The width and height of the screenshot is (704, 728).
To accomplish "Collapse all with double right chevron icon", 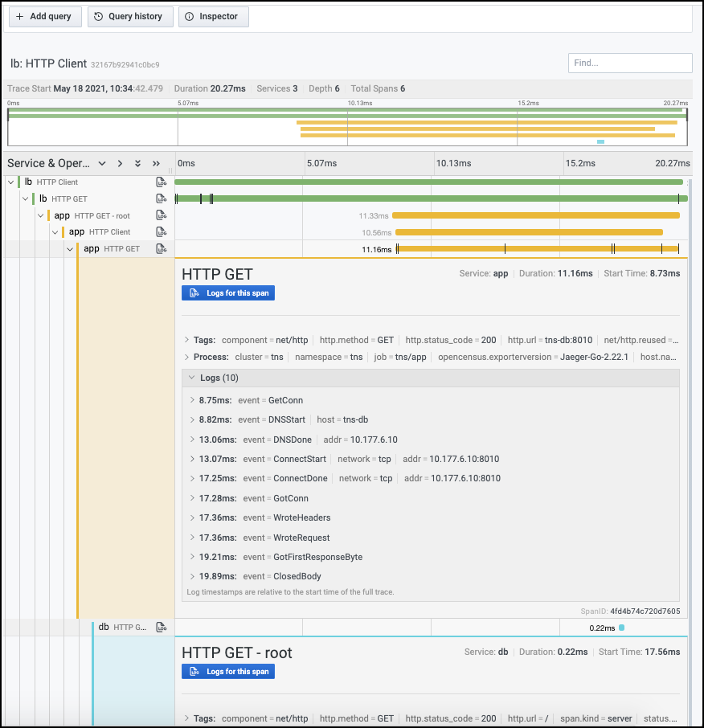I will [x=156, y=163].
